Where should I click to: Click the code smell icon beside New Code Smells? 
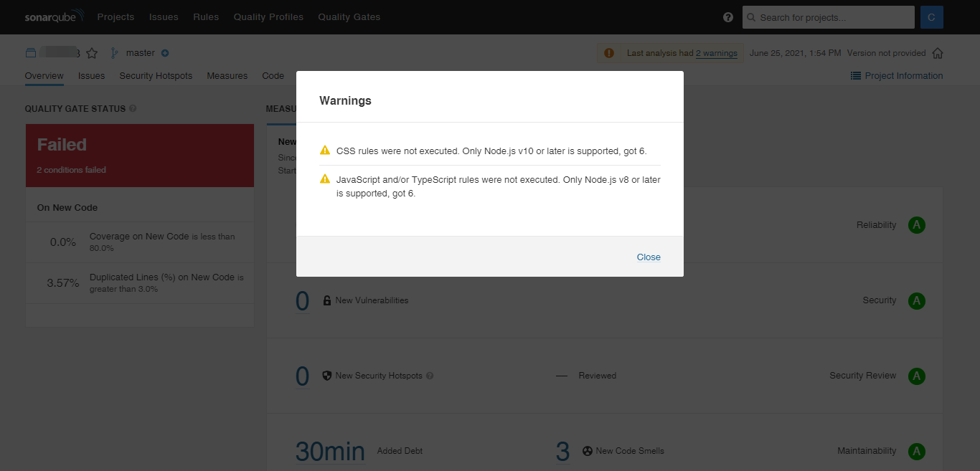coord(587,451)
